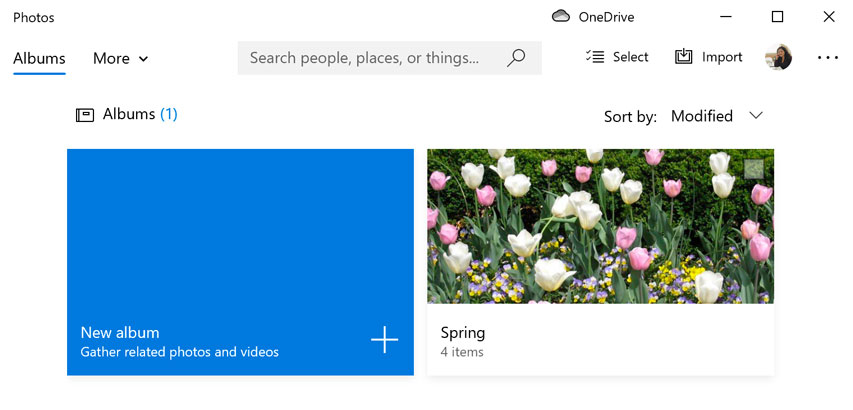Image resolution: width=853 pixels, height=410 pixels.
Task: Maximize the Photos window
Action: pyautogui.click(x=777, y=17)
